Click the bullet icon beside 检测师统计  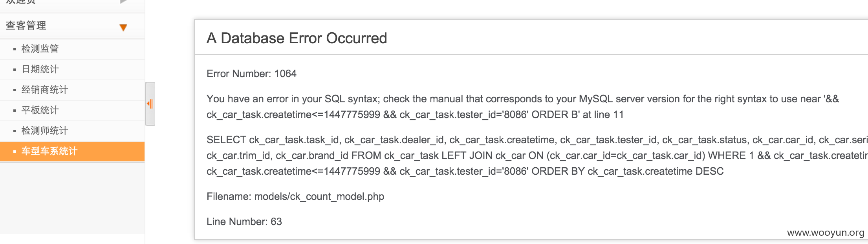coord(15,131)
